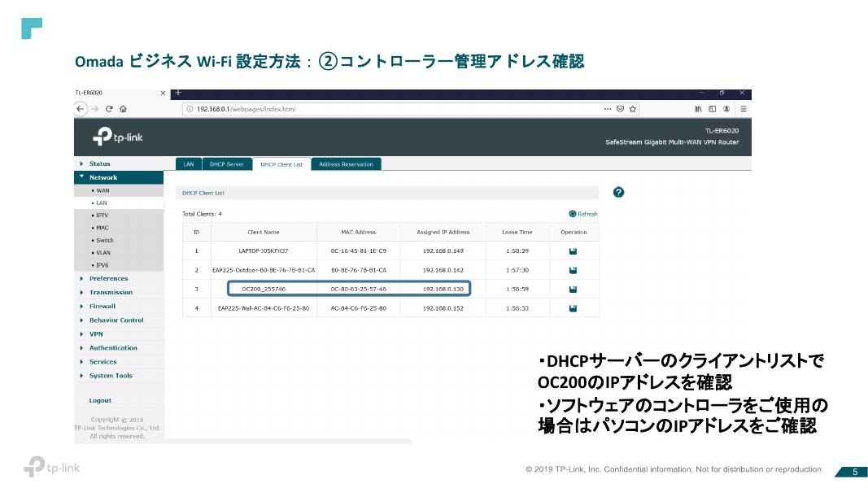The height and width of the screenshot is (488, 868).
Task: Click the save icon for LAPTOP-J05KFH37 row
Action: (573, 251)
